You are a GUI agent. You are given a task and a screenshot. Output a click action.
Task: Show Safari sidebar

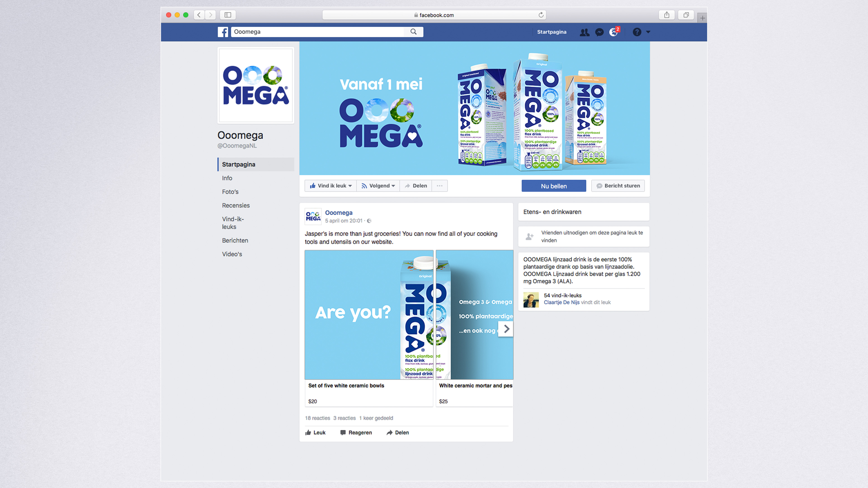click(x=228, y=15)
